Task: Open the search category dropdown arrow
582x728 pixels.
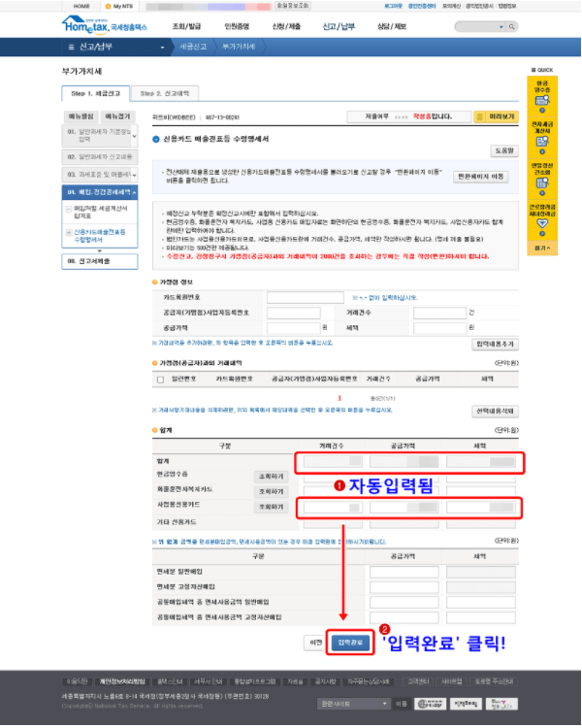Action: (x=501, y=27)
